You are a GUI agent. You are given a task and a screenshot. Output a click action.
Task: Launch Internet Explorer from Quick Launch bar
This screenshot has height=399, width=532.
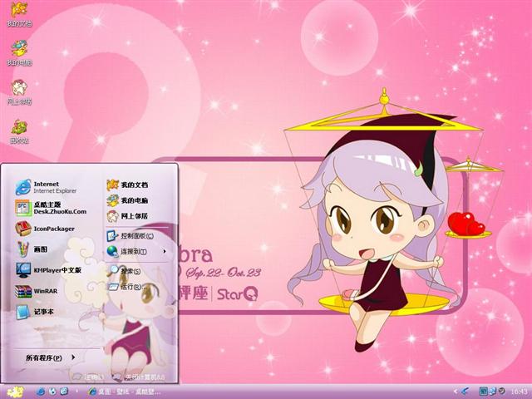(41, 392)
